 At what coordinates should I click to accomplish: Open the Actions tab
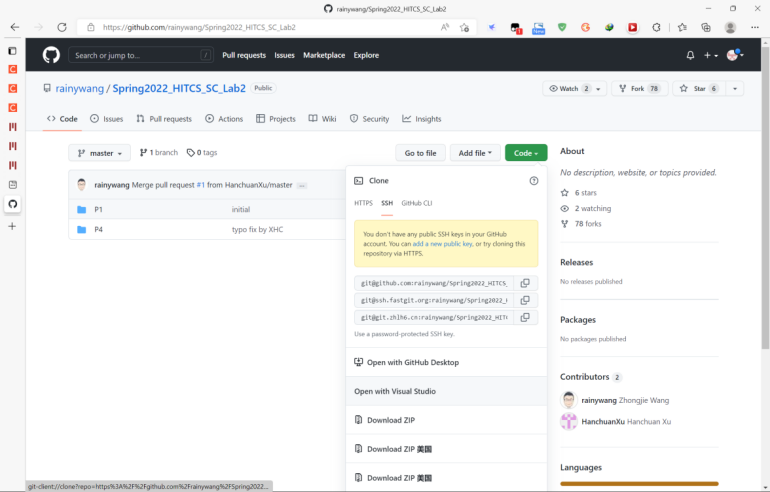[x=224, y=119]
